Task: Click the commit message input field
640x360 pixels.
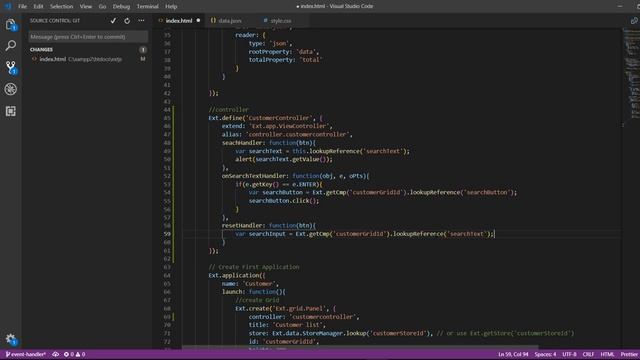Action: tap(88, 37)
